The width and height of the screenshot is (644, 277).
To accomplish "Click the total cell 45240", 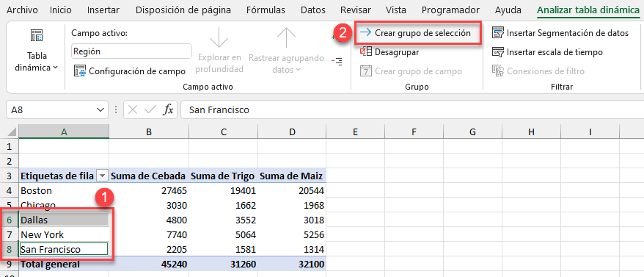I will pyautogui.click(x=149, y=264).
